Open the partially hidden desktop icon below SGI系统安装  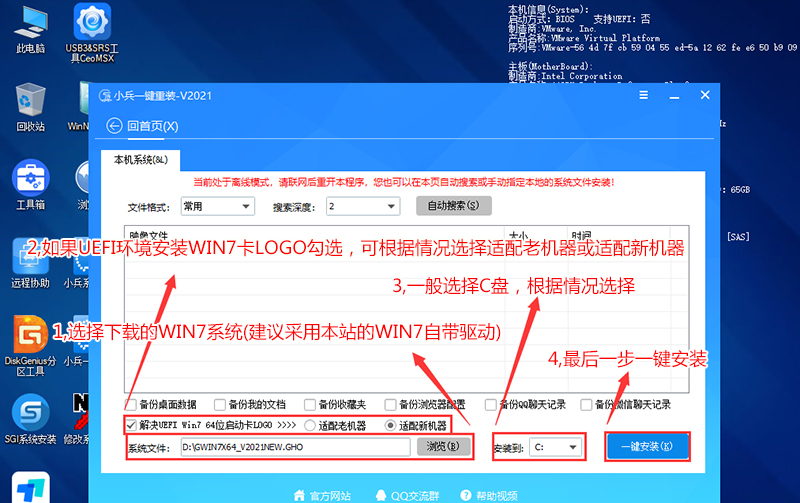(31, 488)
